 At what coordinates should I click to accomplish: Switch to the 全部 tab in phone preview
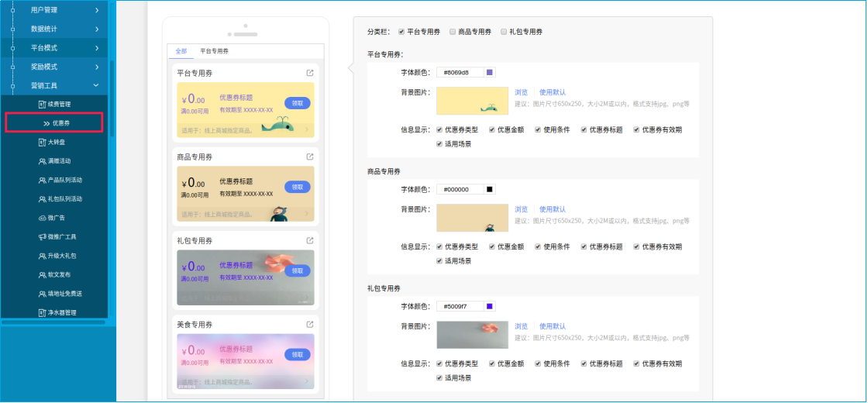181,51
